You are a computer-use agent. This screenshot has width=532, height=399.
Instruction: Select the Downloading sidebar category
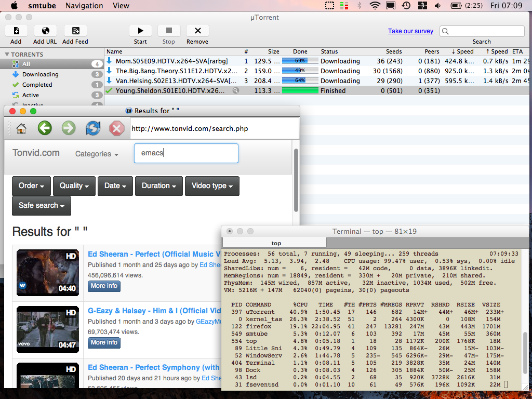tap(51, 74)
